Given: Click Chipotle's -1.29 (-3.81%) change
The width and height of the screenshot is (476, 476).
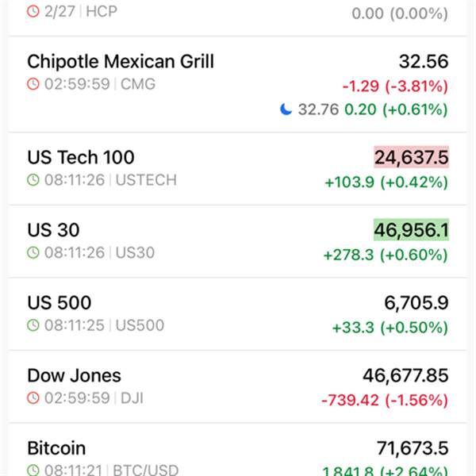Looking at the screenshot, I should (394, 86).
